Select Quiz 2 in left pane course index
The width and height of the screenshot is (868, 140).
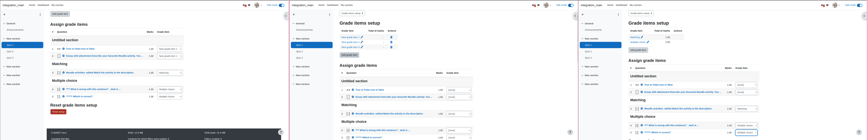[x=10, y=51]
